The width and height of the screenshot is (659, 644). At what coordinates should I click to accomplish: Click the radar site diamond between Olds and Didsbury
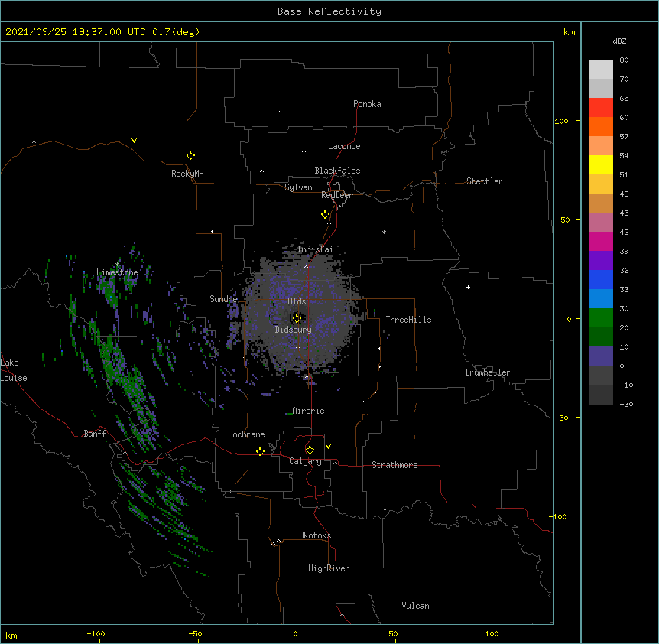[x=297, y=318]
